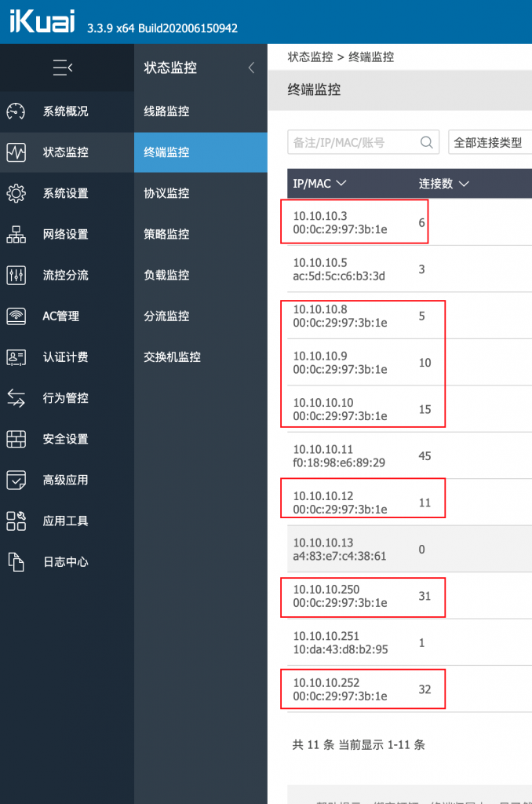Click the 流控分流 sliders icon
Image resolution: width=532 pixels, height=804 pixels.
(16, 276)
